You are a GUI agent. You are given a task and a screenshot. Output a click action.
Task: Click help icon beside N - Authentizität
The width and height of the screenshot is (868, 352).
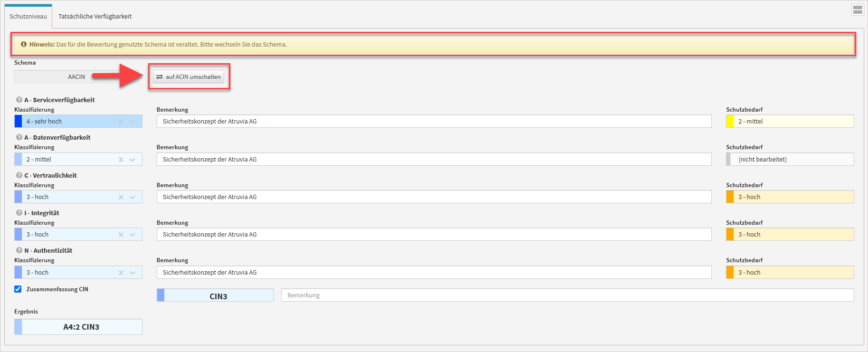click(19, 250)
